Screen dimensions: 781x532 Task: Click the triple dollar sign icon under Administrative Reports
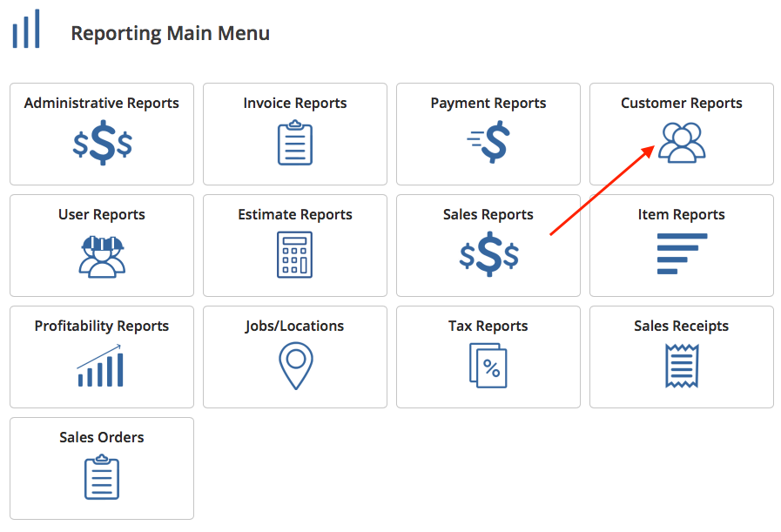[102, 144]
